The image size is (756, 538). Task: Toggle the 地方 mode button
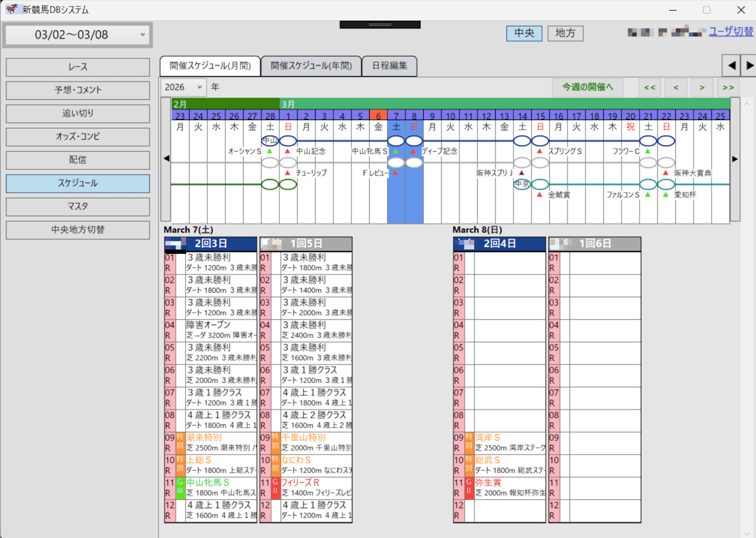pos(565,33)
